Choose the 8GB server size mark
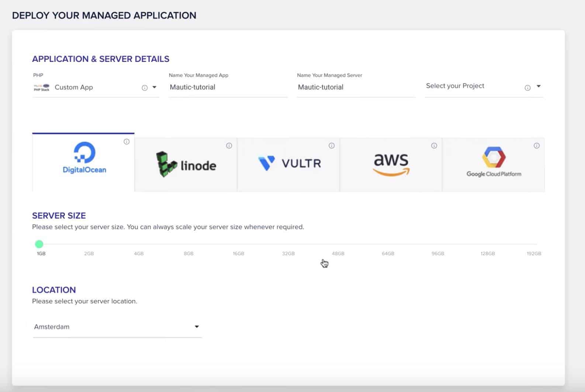 tap(188, 253)
